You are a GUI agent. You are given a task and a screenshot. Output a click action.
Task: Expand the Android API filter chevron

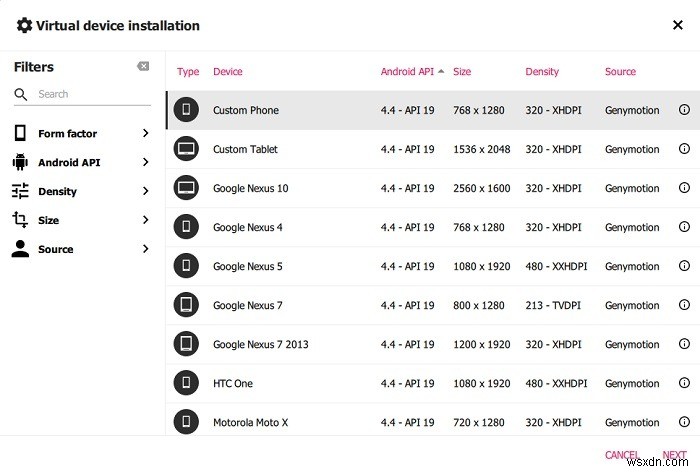click(146, 162)
